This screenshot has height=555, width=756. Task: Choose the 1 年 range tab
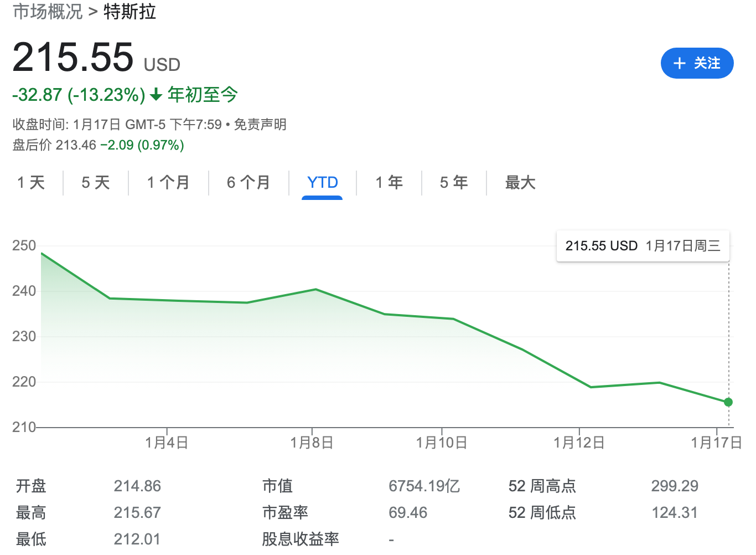[x=389, y=182]
